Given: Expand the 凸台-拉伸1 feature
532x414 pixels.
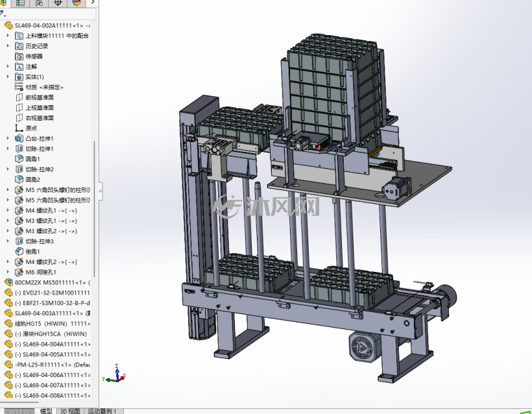Looking at the screenshot, I should click(x=8, y=138).
